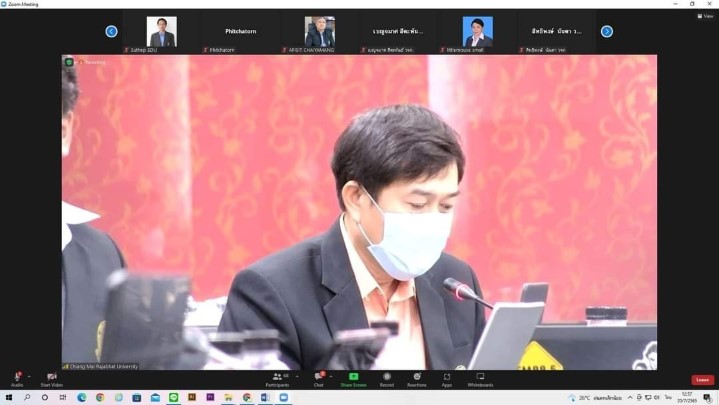Open the Reactions menu

click(417, 379)
